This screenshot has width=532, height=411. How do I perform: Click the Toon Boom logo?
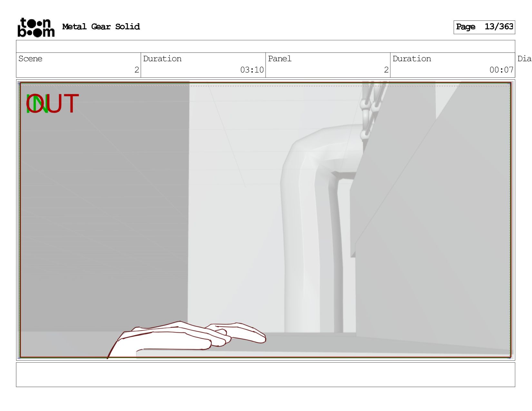[x=36, y=27]
